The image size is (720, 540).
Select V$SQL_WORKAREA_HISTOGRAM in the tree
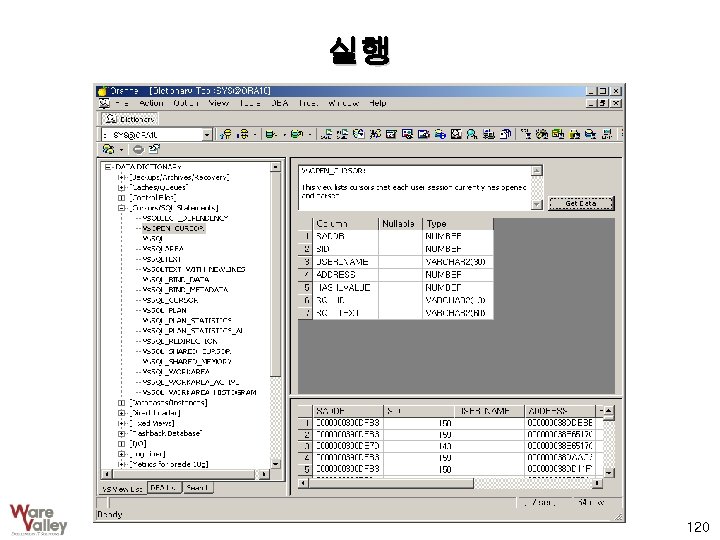coord(199,393)
